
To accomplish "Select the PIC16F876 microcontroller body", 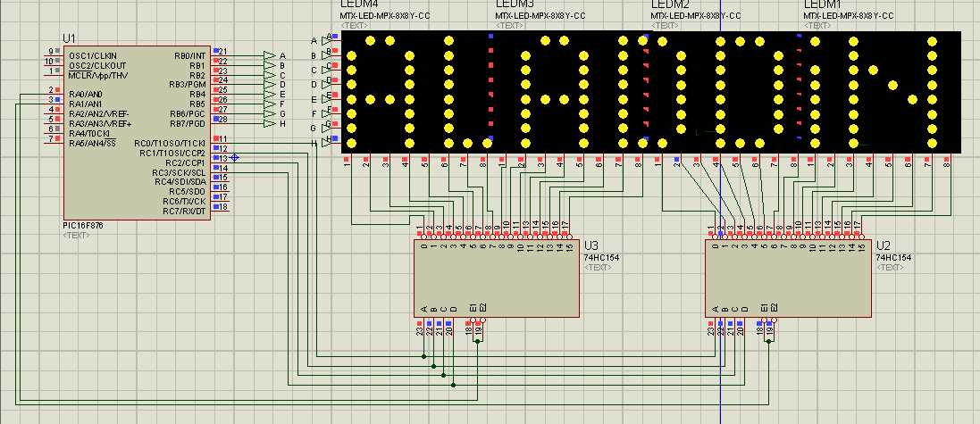I will (x=137, y=133).
